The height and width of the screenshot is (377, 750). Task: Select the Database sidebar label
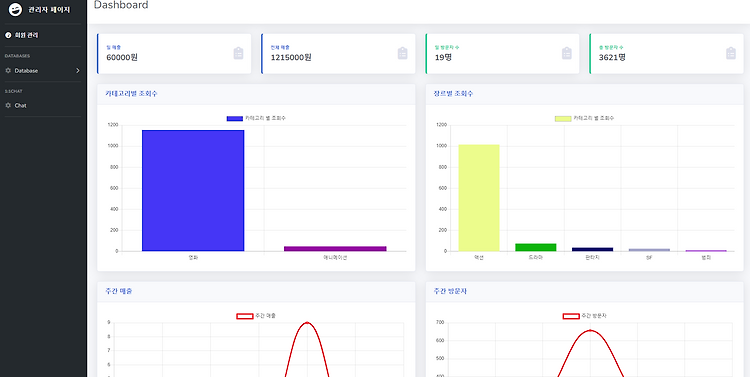(x=26, y=70)
